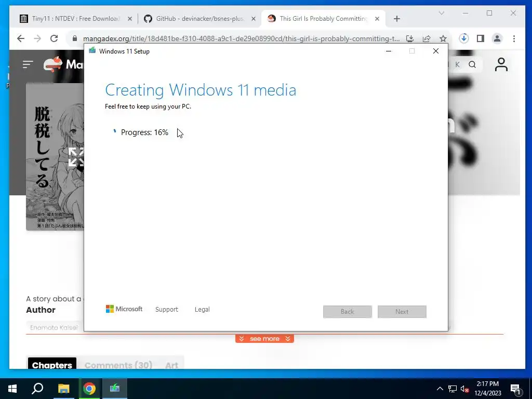Click the Chrome taskbar icon
This screenshot has height=399, width=532.
pyautogui.click(x=89, y=389)
